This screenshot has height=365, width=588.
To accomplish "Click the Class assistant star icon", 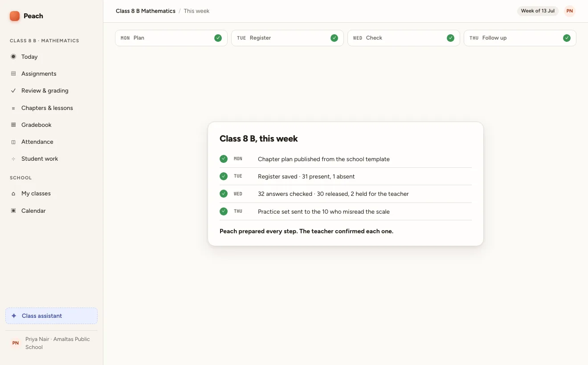I will (14, 316).
